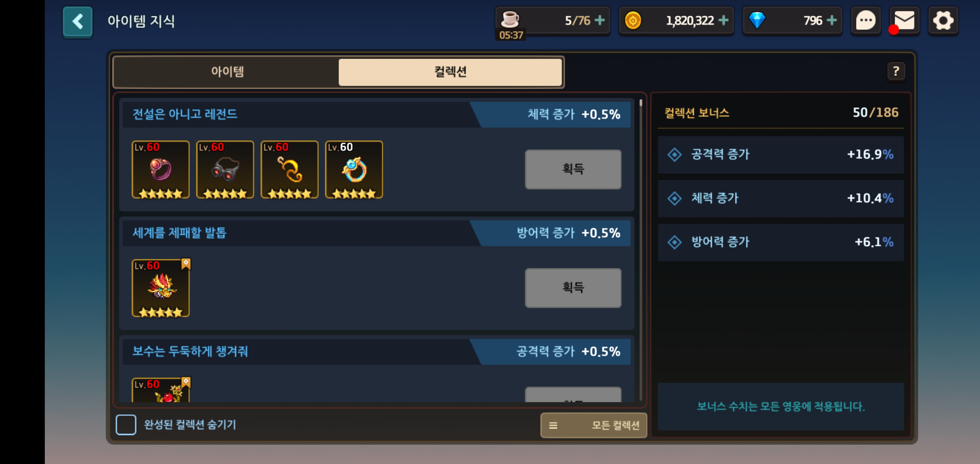Select the golden hook earring item
Screen dimensions: 980x464
pos(289,169)
